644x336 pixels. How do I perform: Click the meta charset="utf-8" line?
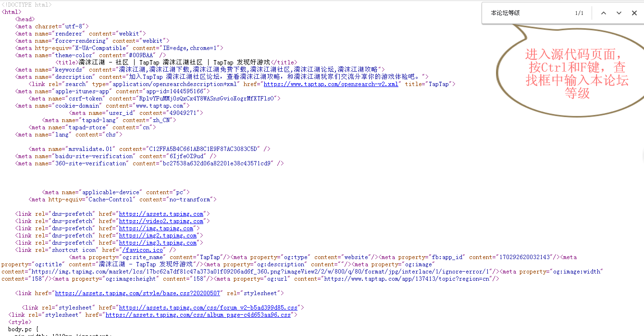[52, 26]
